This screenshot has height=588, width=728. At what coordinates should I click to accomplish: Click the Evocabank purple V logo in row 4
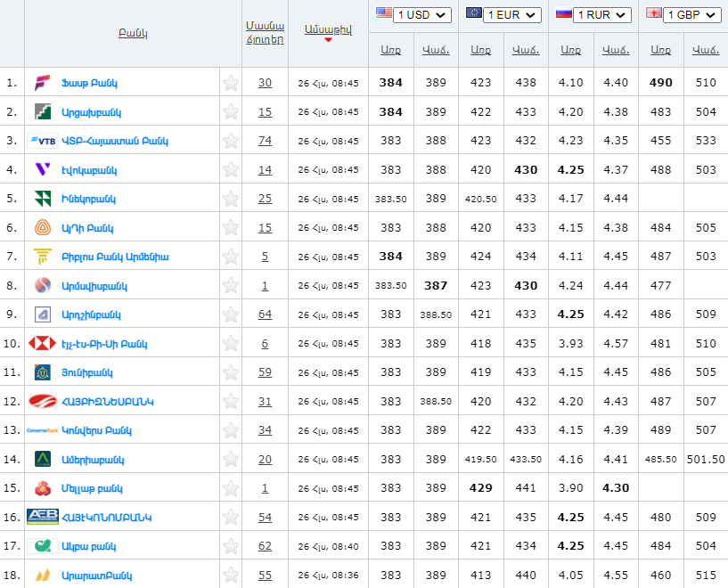point(43,169)
